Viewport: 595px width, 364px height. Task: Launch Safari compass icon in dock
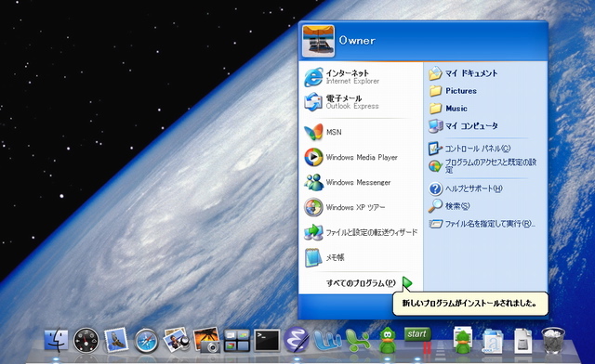click(146, 341)
